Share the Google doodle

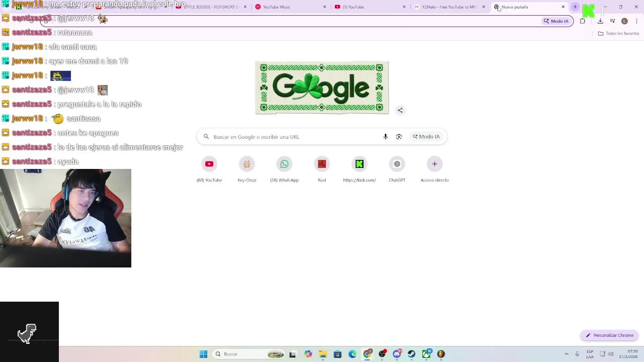[x=400, y=110]
